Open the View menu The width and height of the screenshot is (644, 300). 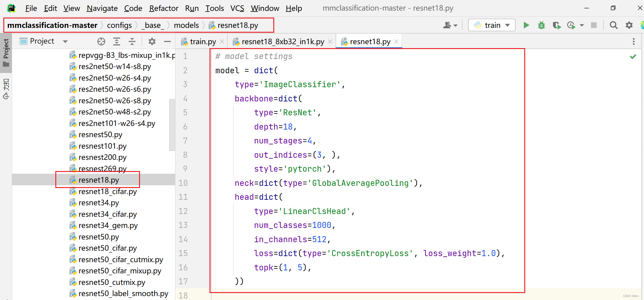click(72, 8)
